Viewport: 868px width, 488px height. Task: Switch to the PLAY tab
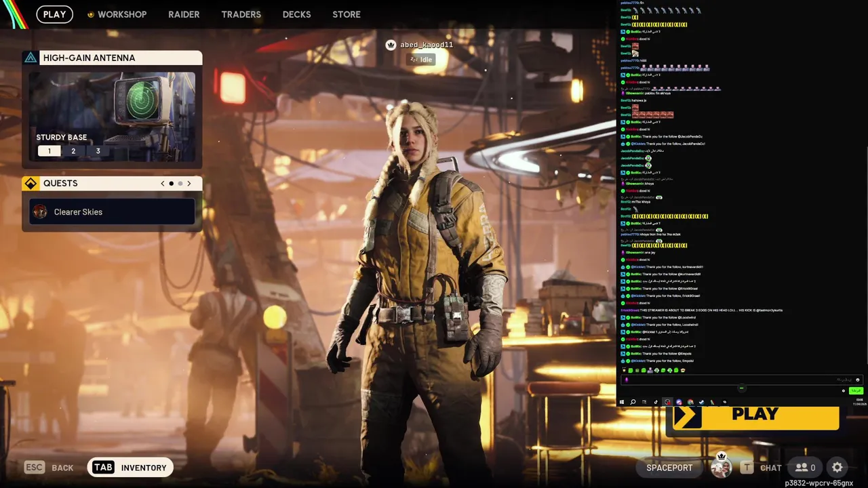(55, 14)
